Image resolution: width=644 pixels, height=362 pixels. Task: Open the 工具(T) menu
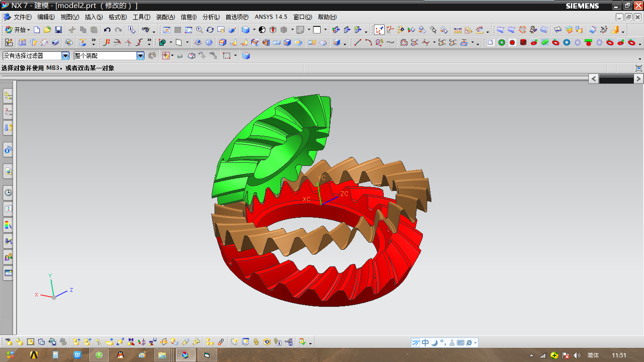pyautogui.click(x=141, y=17)
